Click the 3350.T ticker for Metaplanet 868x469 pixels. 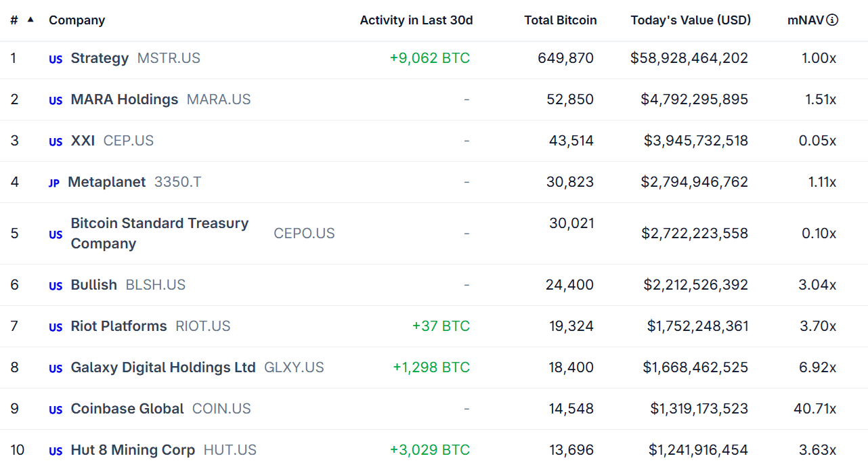(x=177, y=182)
